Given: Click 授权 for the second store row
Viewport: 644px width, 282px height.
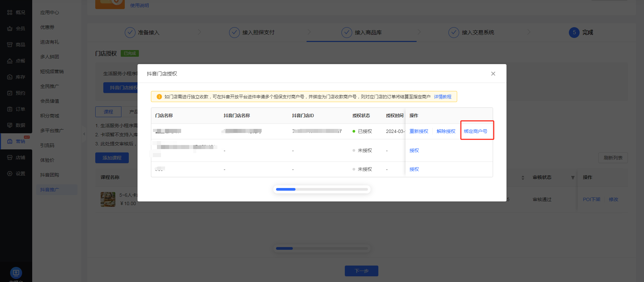Looking at the screenshot, I should point(414,150).
